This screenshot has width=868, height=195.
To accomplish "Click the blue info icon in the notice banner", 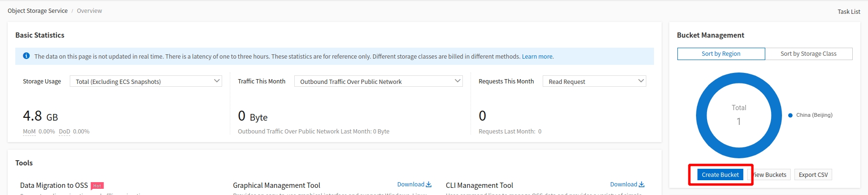I will [x=26, y=56].
